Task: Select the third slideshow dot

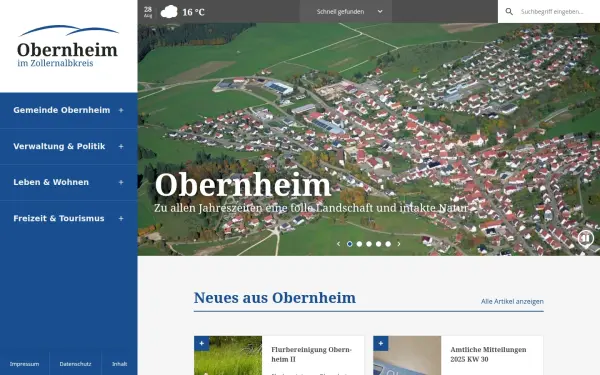Action: [369, 244]
